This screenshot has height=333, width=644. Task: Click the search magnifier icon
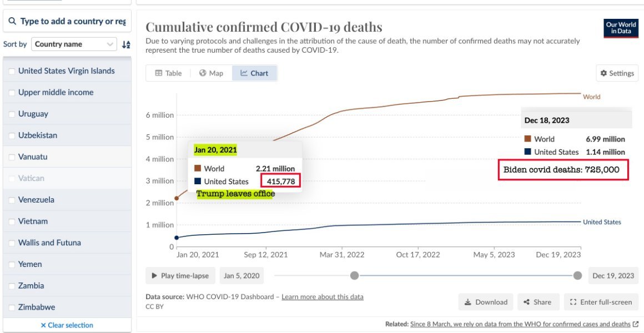click(12, 21)
